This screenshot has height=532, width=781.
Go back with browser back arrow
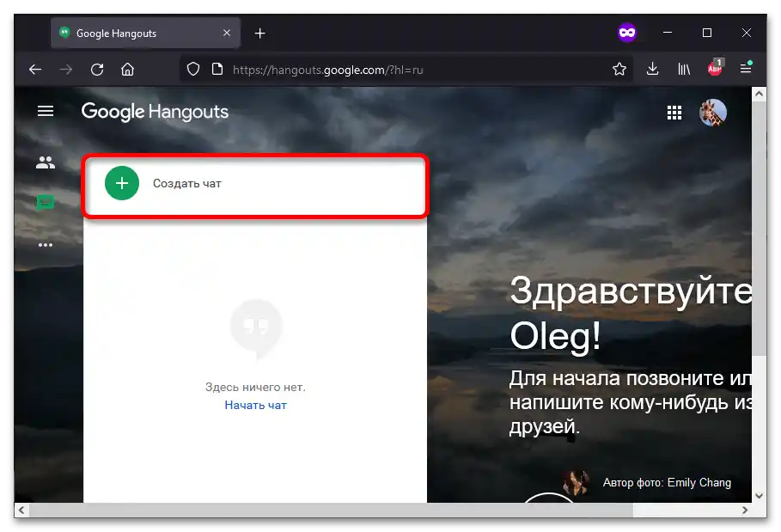(x=35, y=70)
